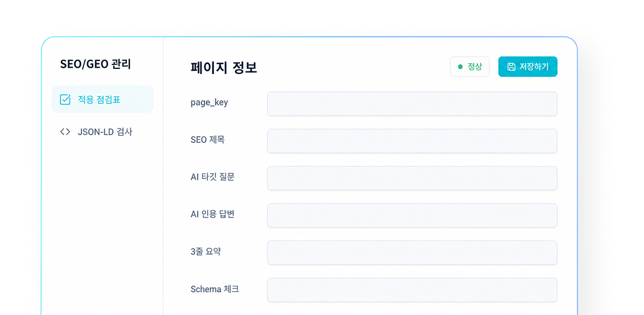Click the 저장하기 button

tap(528, 66)
